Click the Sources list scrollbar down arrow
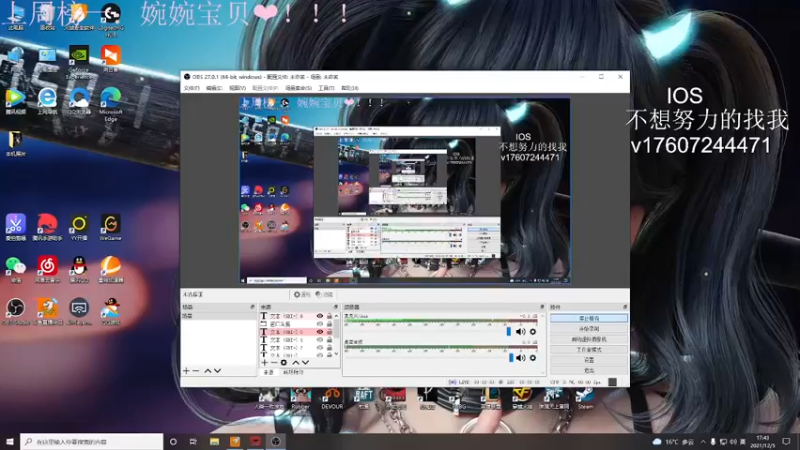800x450 pixels. (x=336, y=354)
